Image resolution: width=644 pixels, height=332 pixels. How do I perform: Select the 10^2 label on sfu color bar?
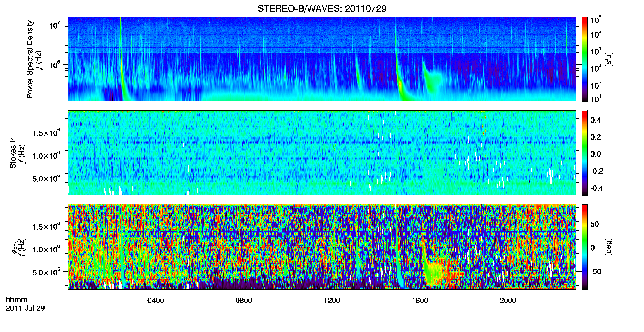(x=596, y=85)
